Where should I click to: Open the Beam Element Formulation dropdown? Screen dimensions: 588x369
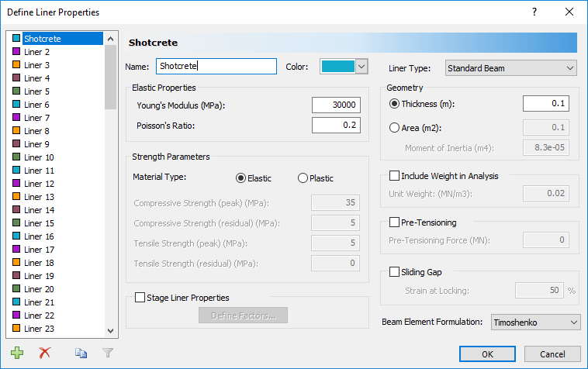point(535,322)
